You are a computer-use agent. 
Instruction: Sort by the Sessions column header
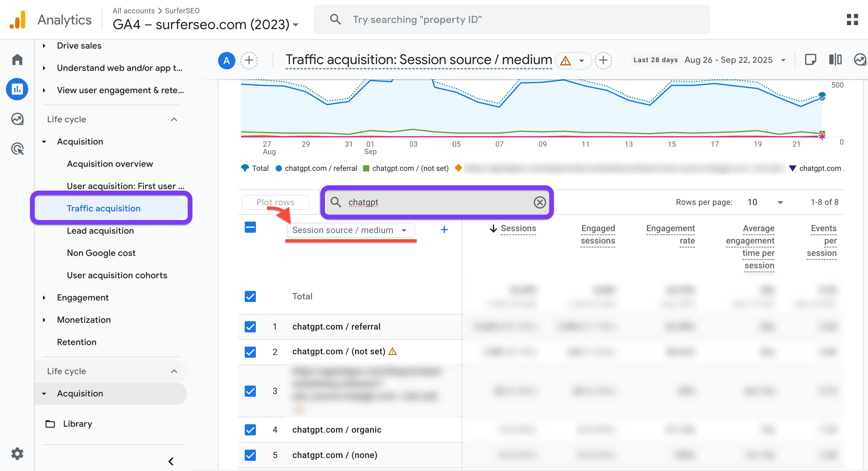pyautogui.click(x=518, y=228)
